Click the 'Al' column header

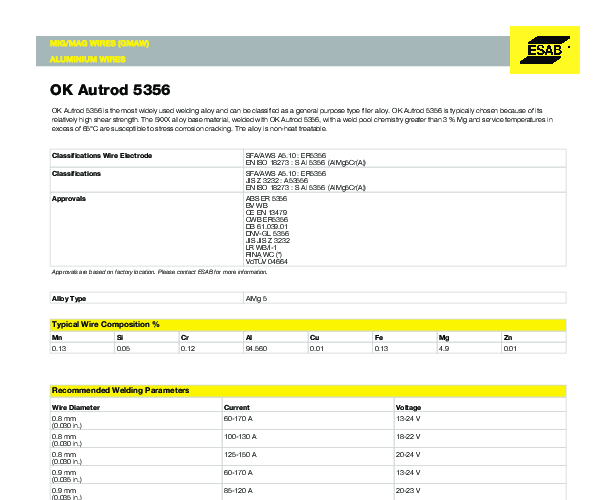249,338
